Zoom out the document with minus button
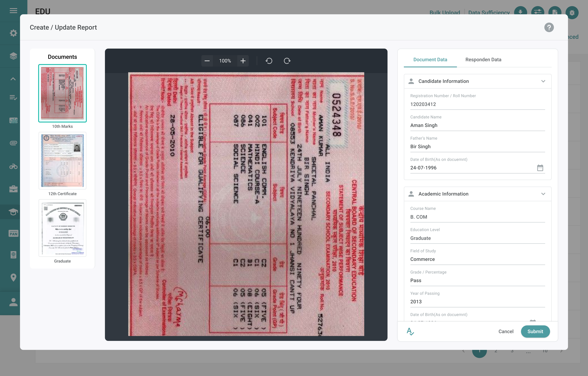The height and width of the screenshot is (376, 588). 207,61
